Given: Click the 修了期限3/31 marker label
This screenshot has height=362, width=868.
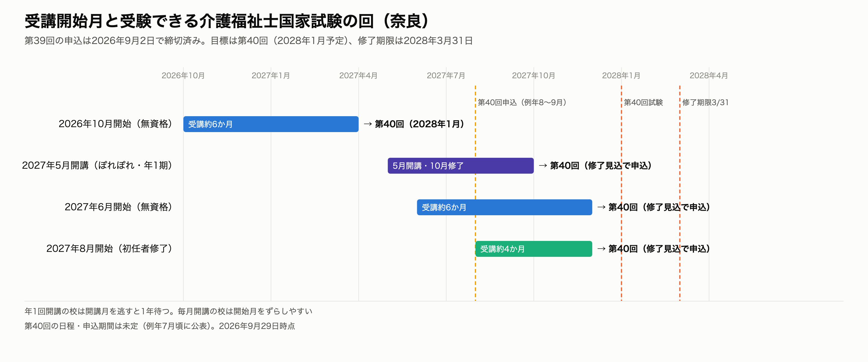Looking at the screenshot, I should coord(705,102).
